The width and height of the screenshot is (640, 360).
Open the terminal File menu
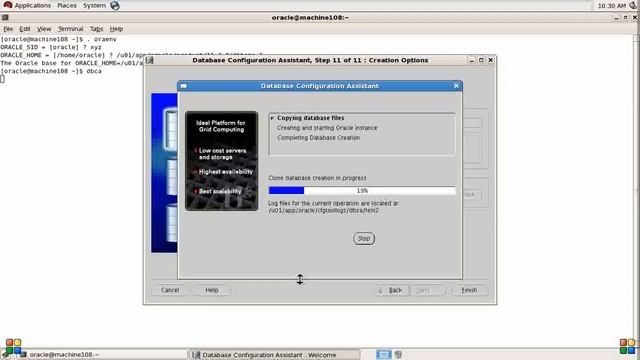click(8, 29)
